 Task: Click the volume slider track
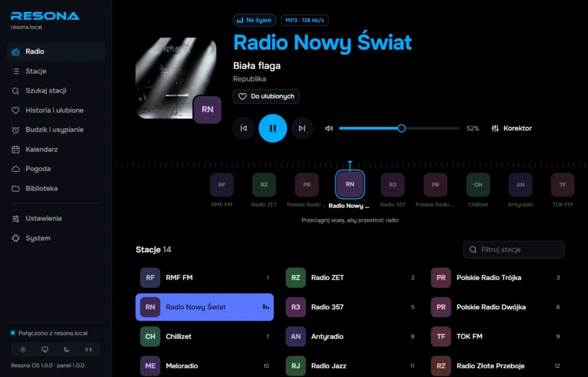399,128
